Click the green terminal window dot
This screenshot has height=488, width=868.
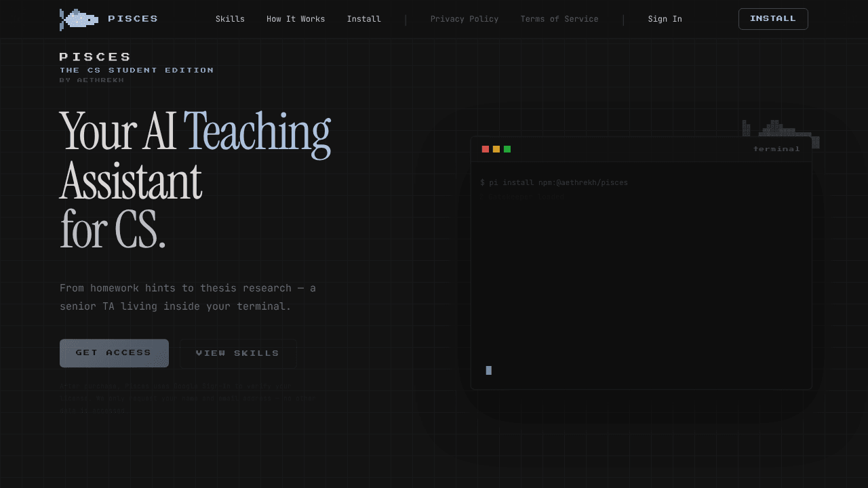(x=507, y=149)
